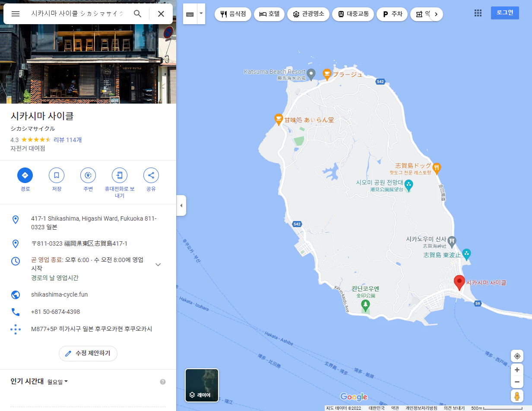Screen dimensions: 532x411
Task: Show more category chips with right arrow
Action: coord(436,14)
